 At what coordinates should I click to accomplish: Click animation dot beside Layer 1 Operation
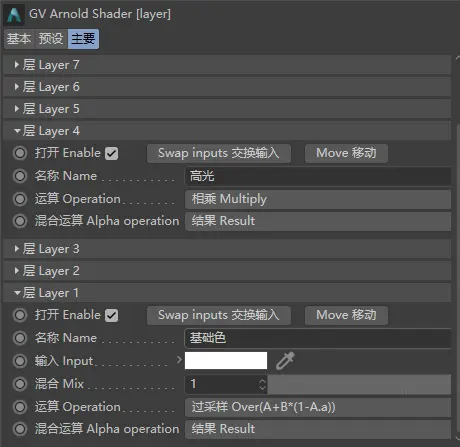[20, 407]
